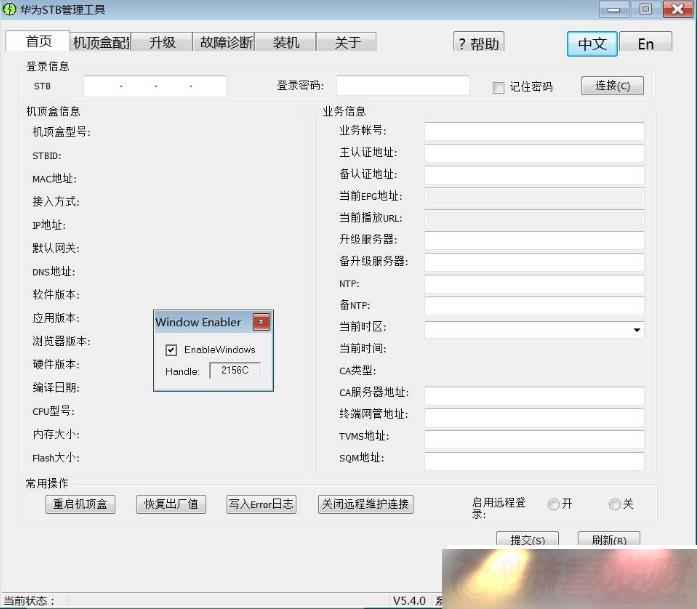
Task: Click the 当前EPG地址 field
Action: [x=534, y=196]
